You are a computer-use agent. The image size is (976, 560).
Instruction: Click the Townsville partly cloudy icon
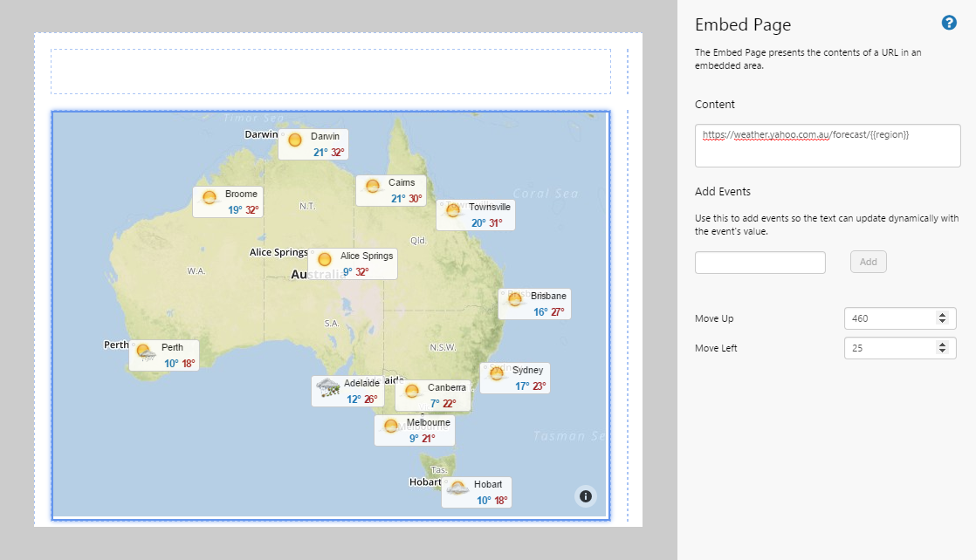(x=452, y=209)
